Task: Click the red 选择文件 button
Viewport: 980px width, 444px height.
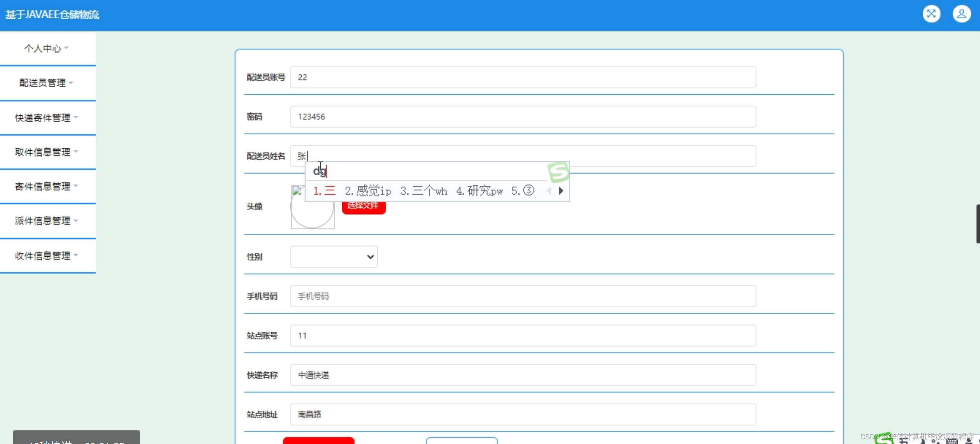Action: (x=363, y=208)
